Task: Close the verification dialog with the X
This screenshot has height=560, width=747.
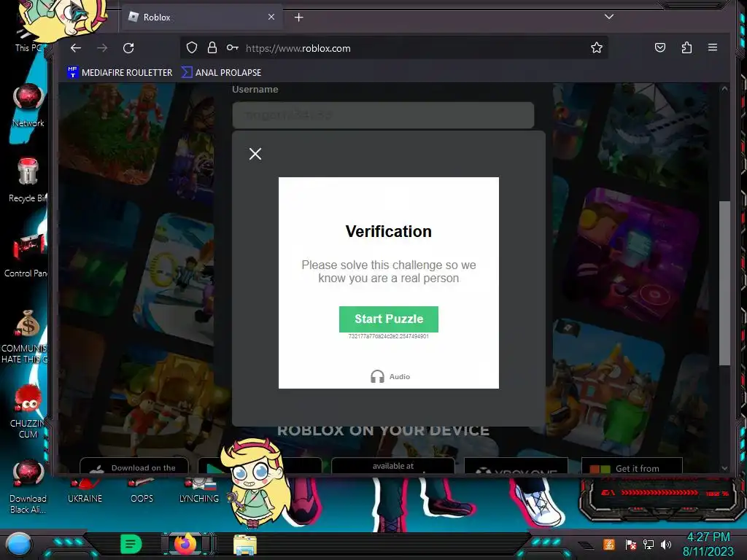Action: tap(255, 154)
